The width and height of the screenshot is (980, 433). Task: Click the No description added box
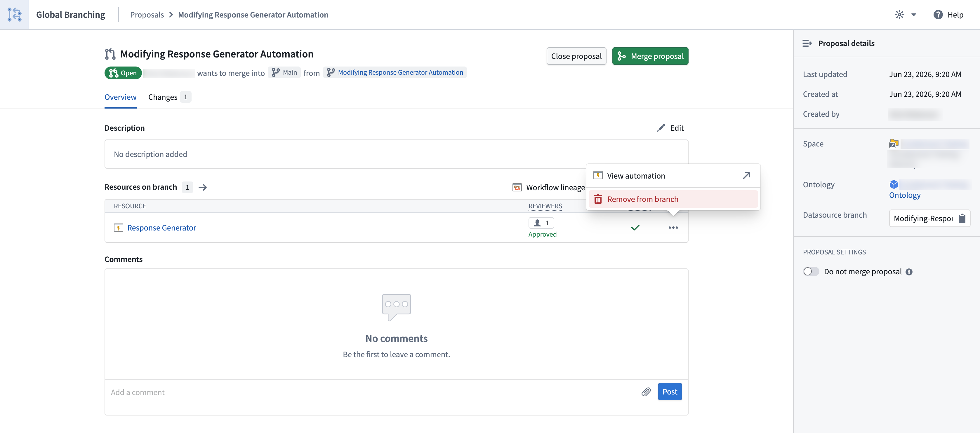click(396, 154)
